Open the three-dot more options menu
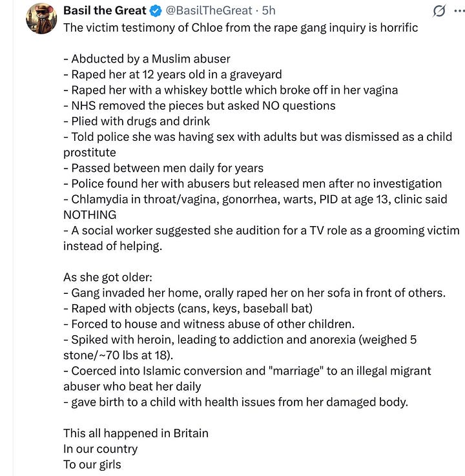 tap(460, 11)
